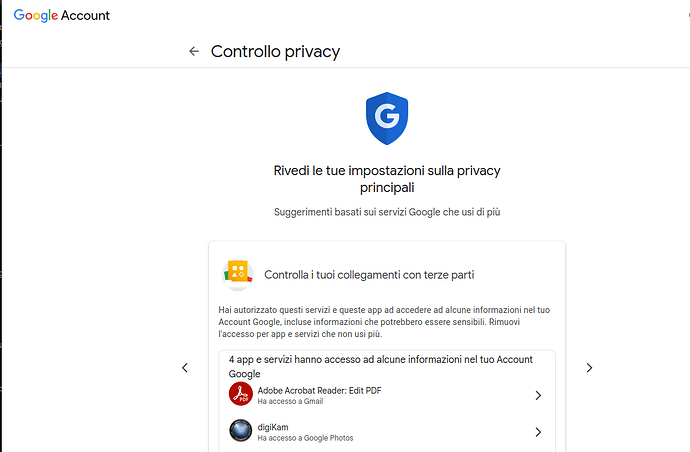
Task: Show the previous privacy suggestion card
Action: click(185, 367)
